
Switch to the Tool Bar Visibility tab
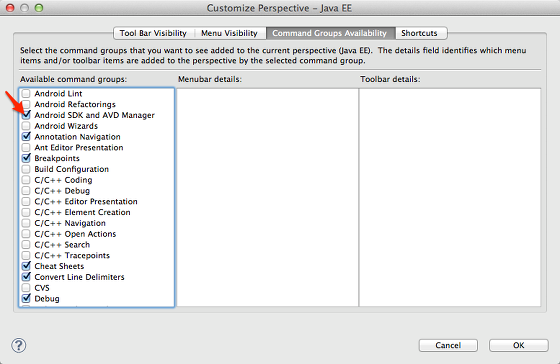pos(153,33)
